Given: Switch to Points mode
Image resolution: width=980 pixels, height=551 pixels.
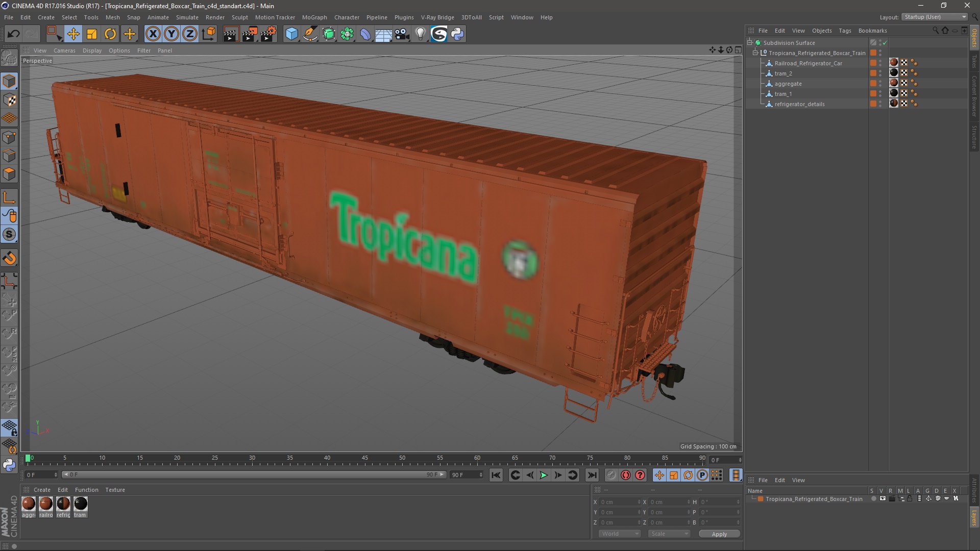Looking at the screenshot, I should point(9,137).
